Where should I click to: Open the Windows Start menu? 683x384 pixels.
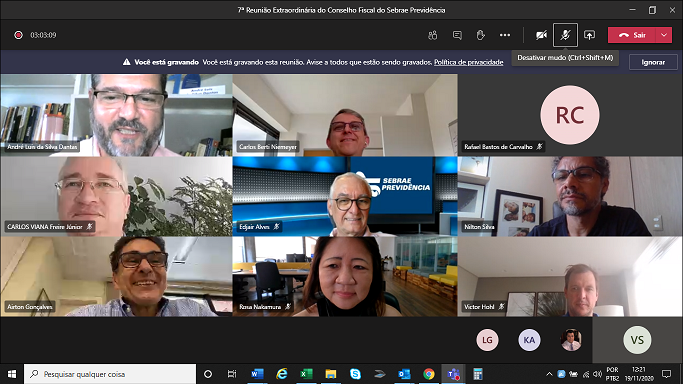click(x=12, y=374)
